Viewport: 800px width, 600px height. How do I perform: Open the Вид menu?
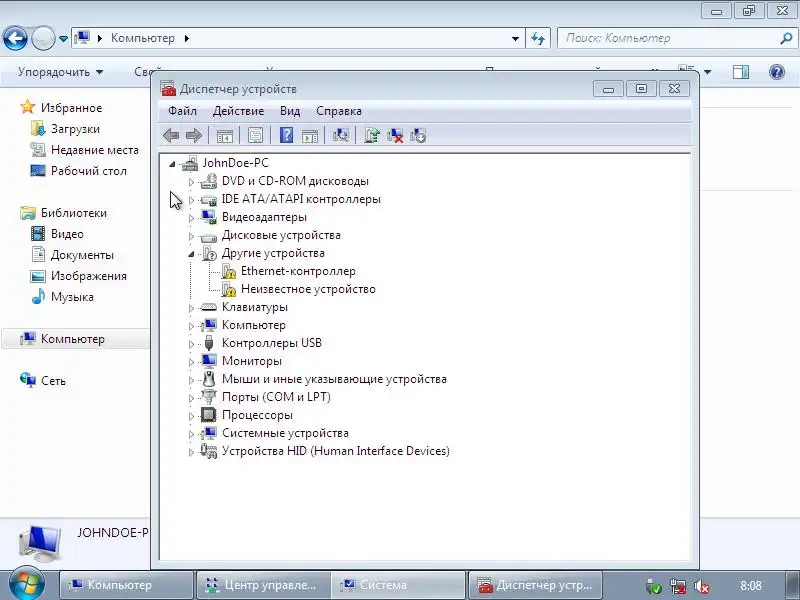click(x=290, y=111)
